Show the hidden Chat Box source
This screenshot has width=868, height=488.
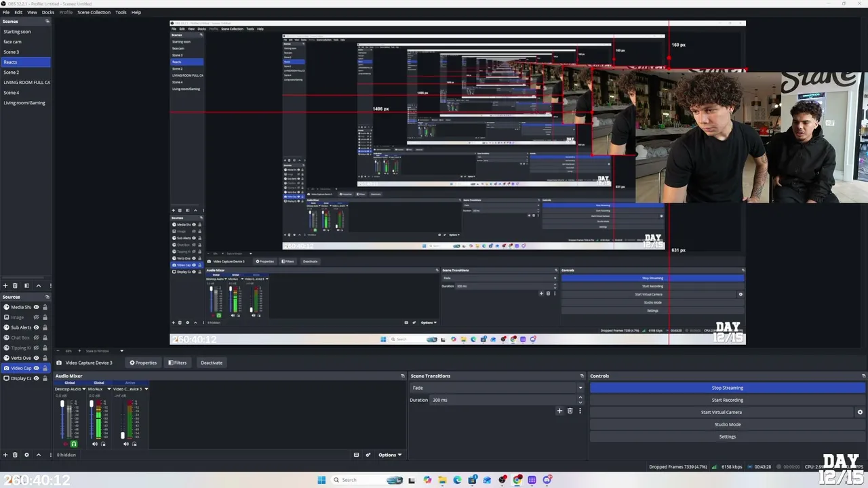coord(37,338)
